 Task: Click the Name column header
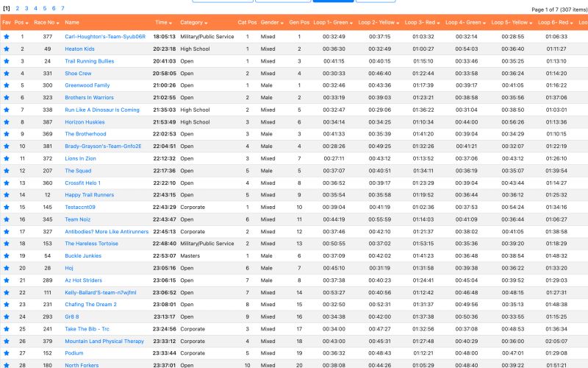(72, 23)
